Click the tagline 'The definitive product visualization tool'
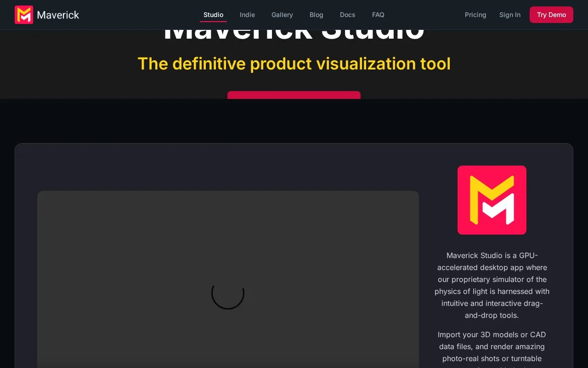588x368 pixels. coord(294,63)
